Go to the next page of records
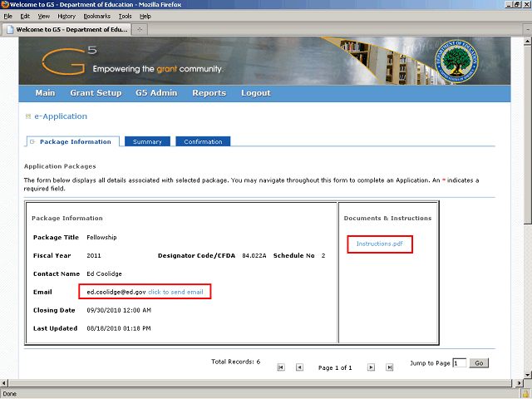This screenshot has width=532, height=399. click(x=372, y=367)
